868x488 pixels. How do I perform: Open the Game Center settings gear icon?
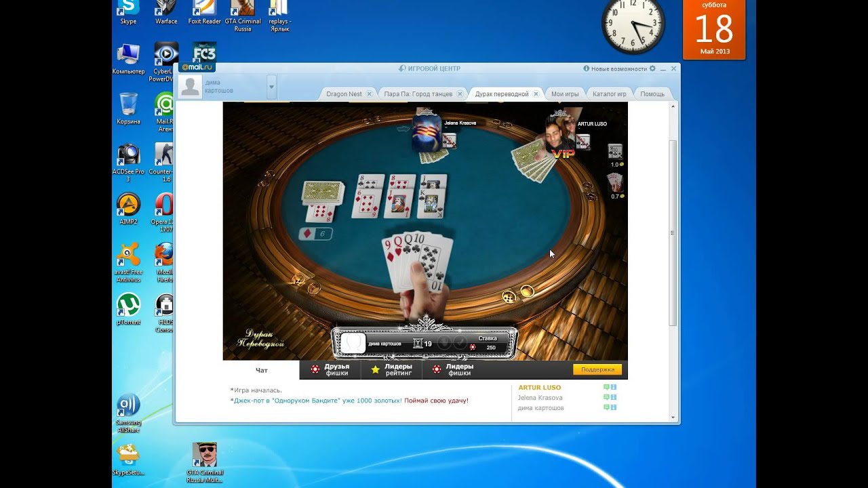pyautogui.click(x=652, y=68)
